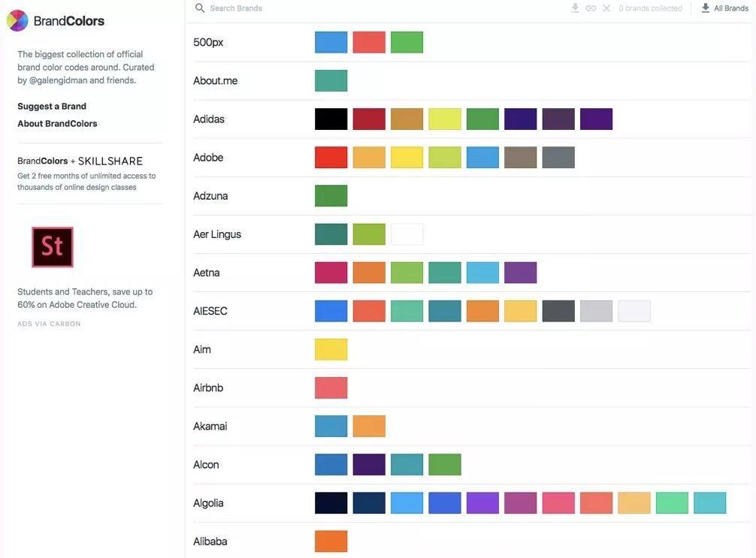Pick the orange Alibaba color swatch
The image size is (756, 558).
point(331,541)
